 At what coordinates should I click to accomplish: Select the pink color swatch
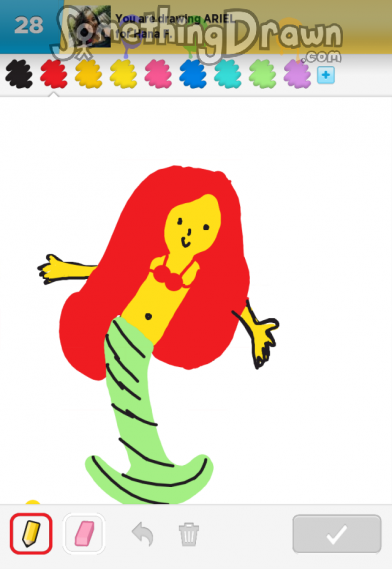158,74
